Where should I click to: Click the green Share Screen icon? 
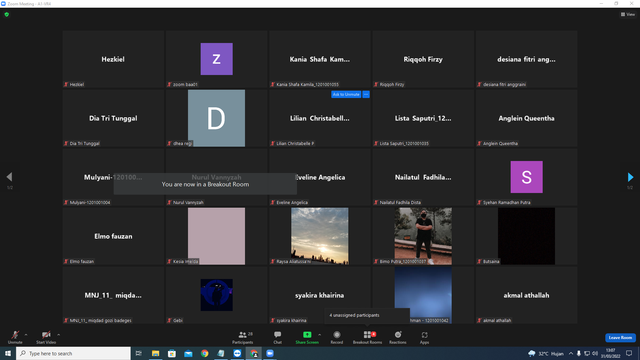click(307, 335)
